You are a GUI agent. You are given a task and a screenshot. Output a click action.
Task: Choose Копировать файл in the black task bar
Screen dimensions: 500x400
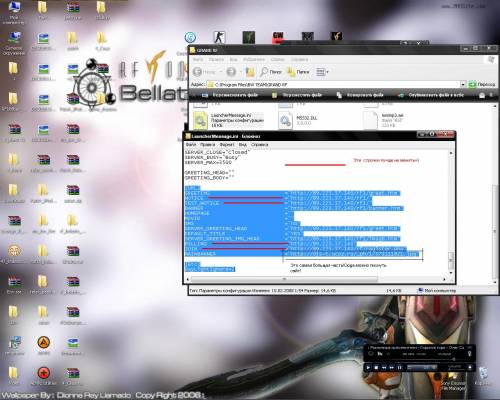(x=360, y=95)
